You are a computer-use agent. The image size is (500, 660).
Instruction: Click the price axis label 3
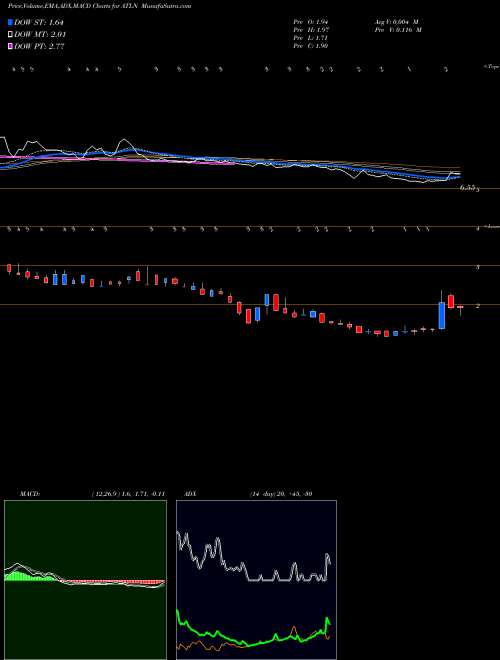point(478,267)
